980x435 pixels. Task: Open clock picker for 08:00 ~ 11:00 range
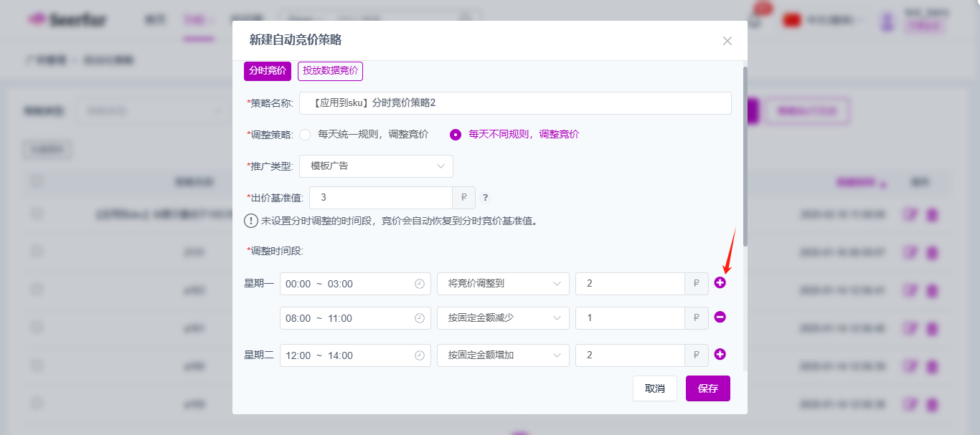420,318
